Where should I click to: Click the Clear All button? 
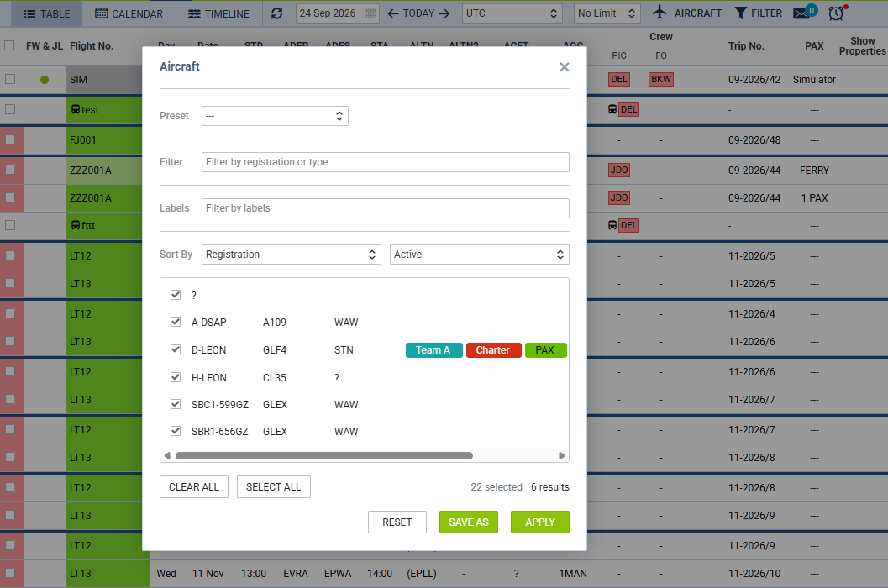pos(194,487)
